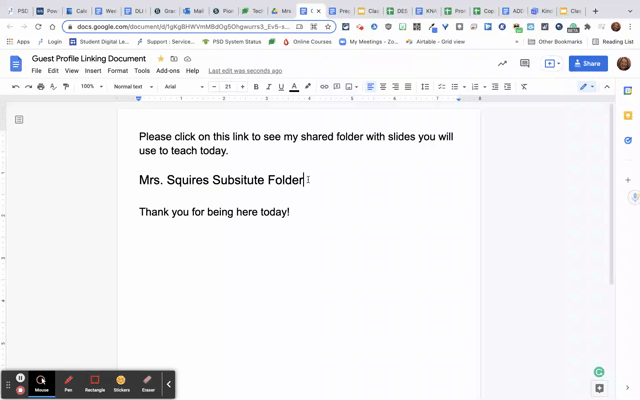The image size is (640, 400).
Task: Click the font size field
Action: tap(228, 87)
